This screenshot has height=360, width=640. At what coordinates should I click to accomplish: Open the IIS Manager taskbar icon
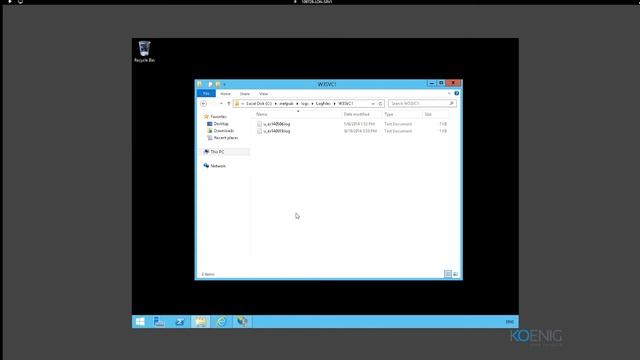(242, 322)
